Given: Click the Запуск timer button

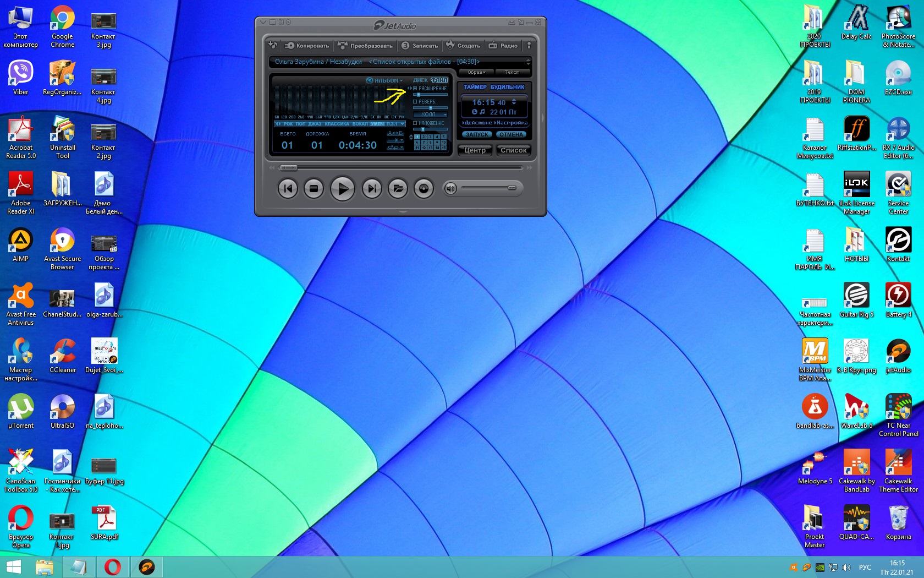Looking at the screenshot, I should point(477,134).
